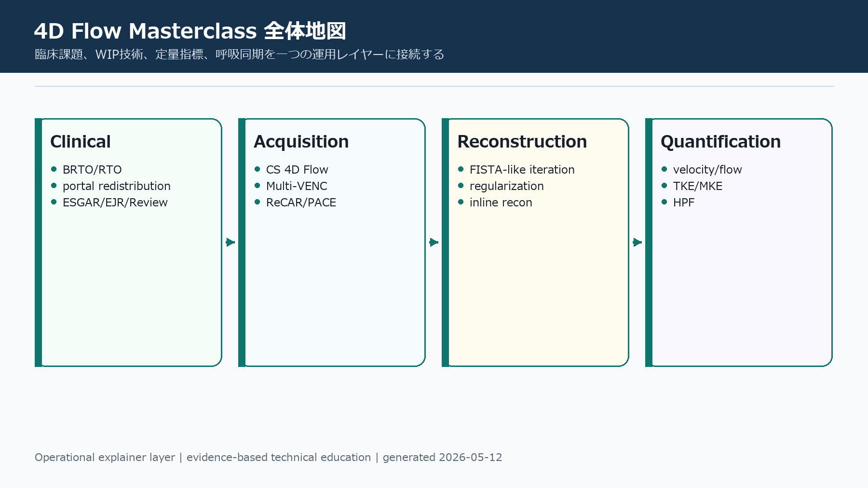The height and width of the screenshot is (488, 868).
Task: Click the arrow between Reconstruction and Quantification
Action: (x=637, y=242)
